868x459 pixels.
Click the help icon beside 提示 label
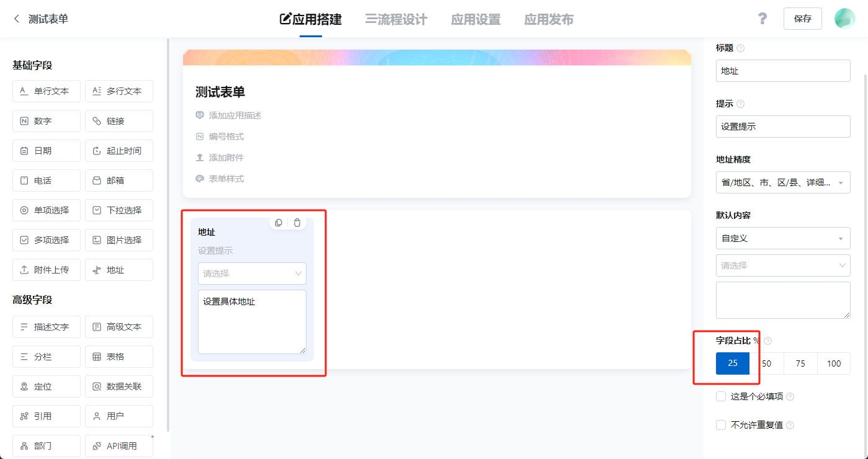pos(740,104)
